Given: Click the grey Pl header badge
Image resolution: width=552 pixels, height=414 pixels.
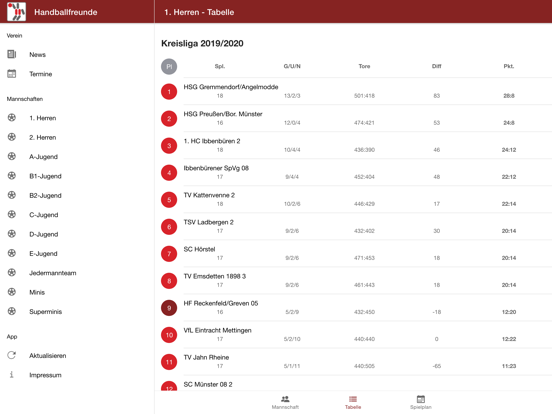Looking at the screenshot, I should (x=169, y=67).
